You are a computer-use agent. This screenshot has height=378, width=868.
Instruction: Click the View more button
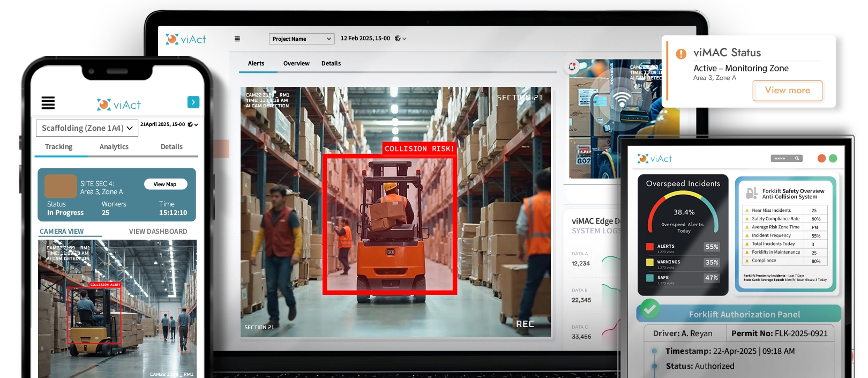pyautogui.click(x=788, y=91)
